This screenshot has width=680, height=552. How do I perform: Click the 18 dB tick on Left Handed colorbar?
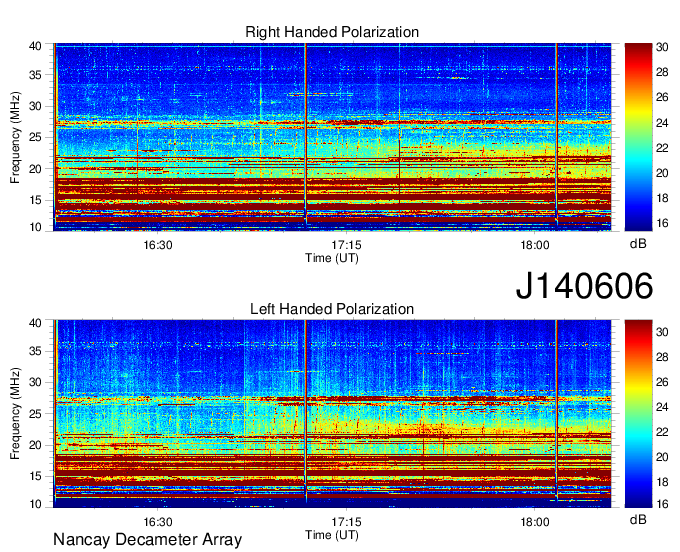662,482
